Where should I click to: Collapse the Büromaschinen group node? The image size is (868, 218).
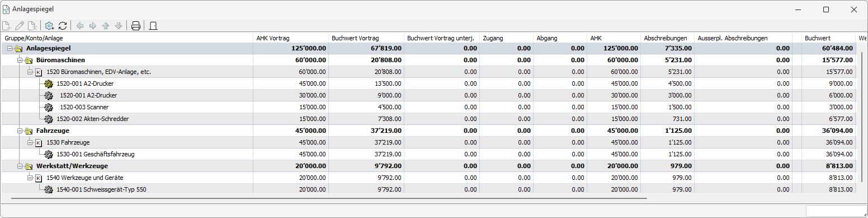coord(20,60)
